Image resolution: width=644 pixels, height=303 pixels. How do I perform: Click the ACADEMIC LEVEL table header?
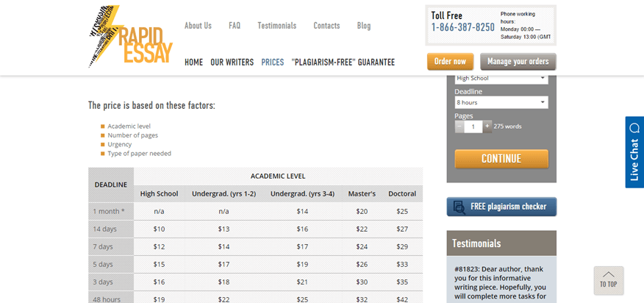pos(278,177)
